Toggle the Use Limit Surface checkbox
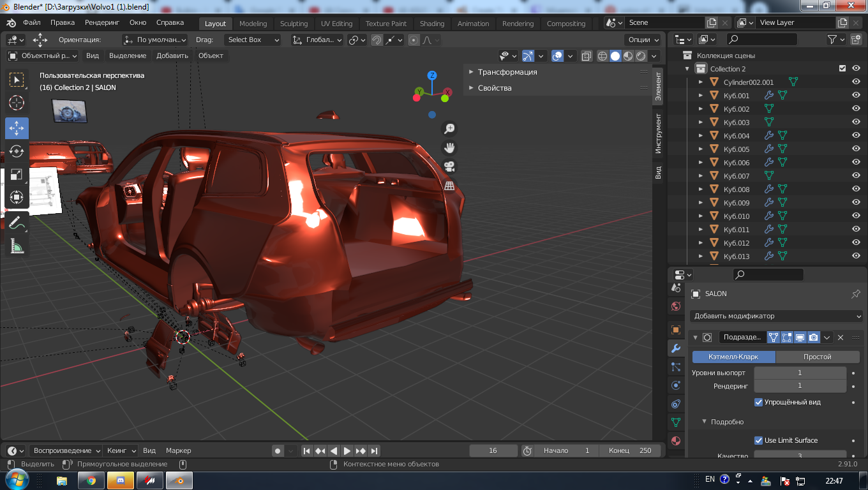Image resolution: width=868 pixels, height=490 pixels. (759, 441)
